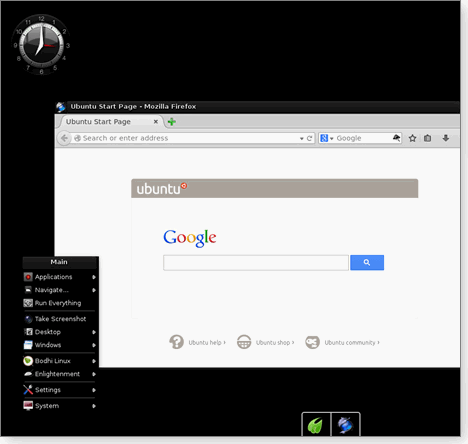468x444 pixels.
Task: Reload the page using the refresh icon
Action: click(309, 138)
